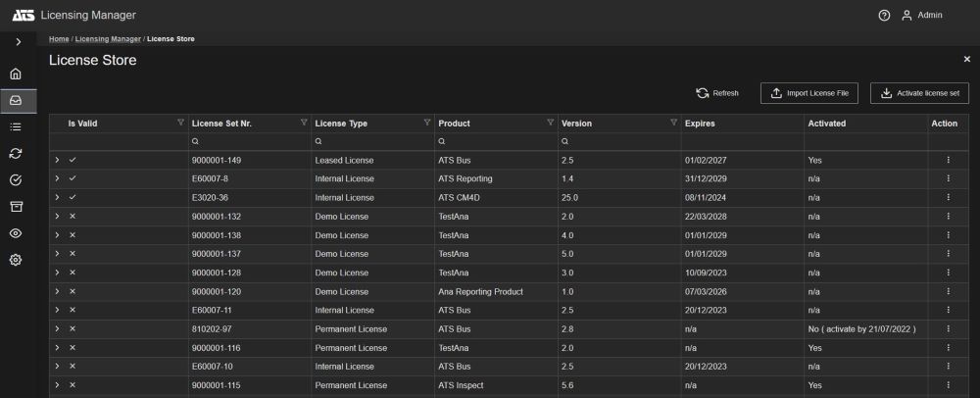Screen dimensions: 980x398
Task: Open the Is Valid column filter
Action: pyautogui.click(x=180, y=123)
